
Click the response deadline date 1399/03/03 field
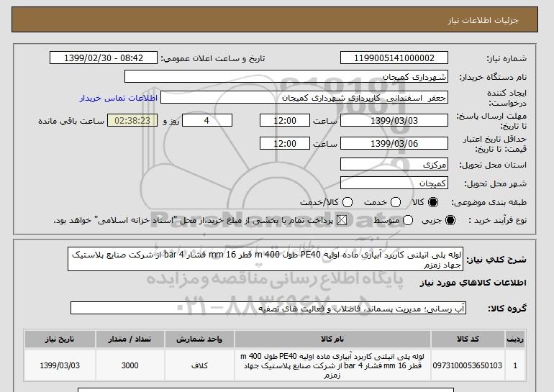(x=394, y=120)
